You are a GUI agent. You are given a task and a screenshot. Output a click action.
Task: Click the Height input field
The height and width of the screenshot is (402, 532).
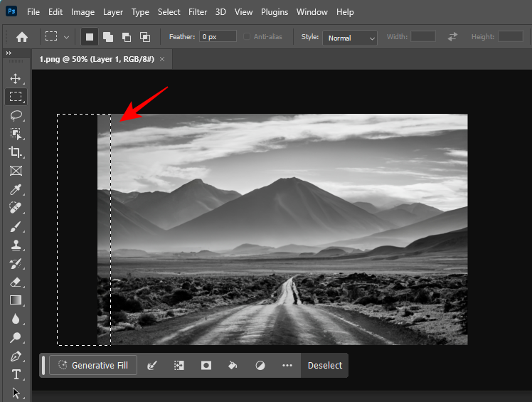511,36
